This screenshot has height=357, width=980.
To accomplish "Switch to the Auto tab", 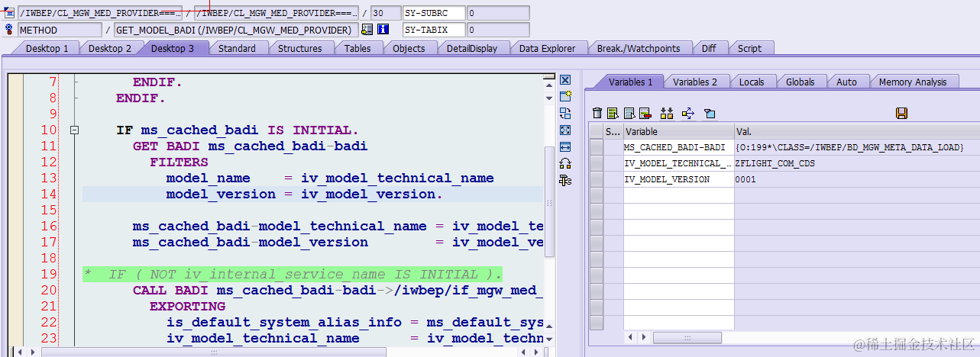I will pyautogui.click(x=846, y=82).
